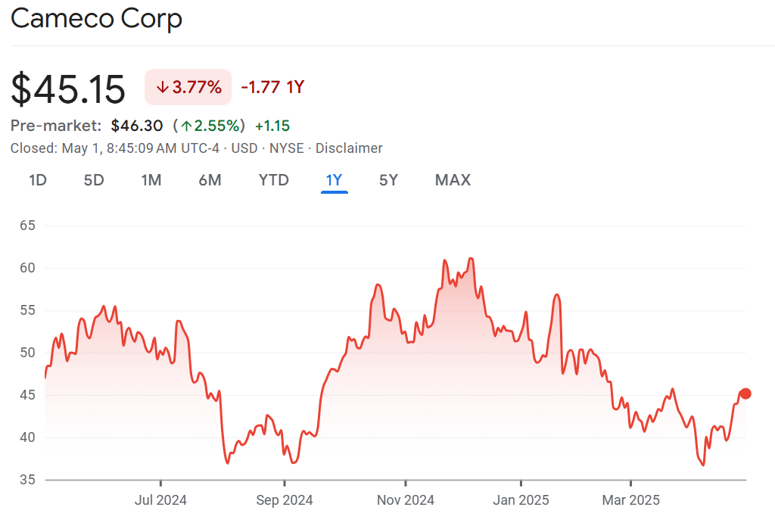Click the green pre-market up arrow
Viewport: 775px width, 532px height.
186,126
